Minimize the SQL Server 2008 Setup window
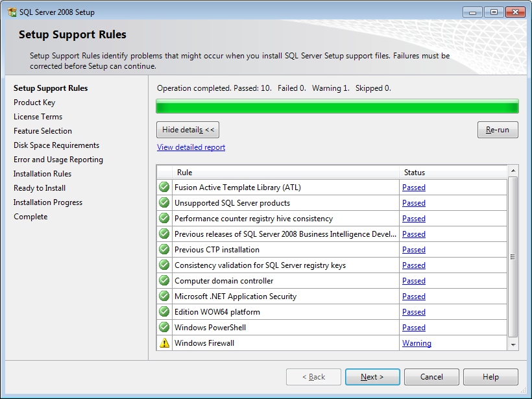This screenshot has width=532, height=399. click(x=472, y=12)
